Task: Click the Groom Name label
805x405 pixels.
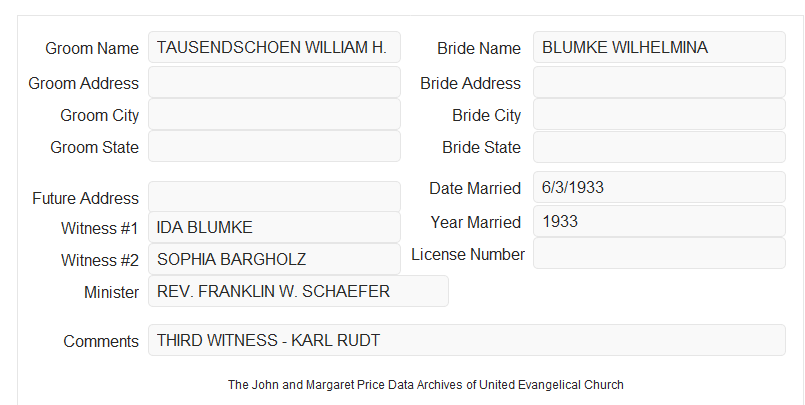Action: [92, 48]
